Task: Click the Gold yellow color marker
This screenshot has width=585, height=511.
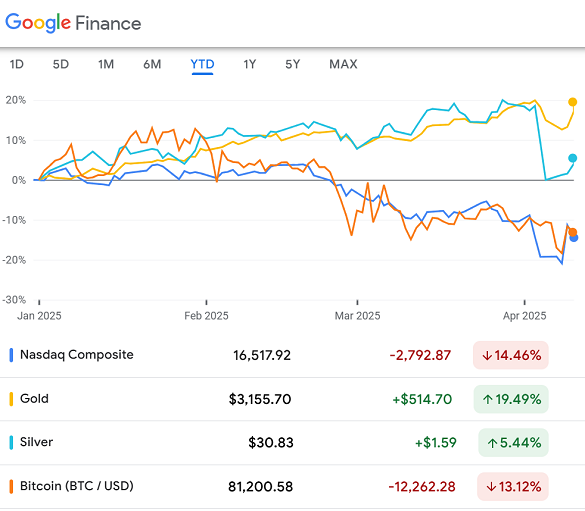Action: pyautogui.click(x=11, y=399)
